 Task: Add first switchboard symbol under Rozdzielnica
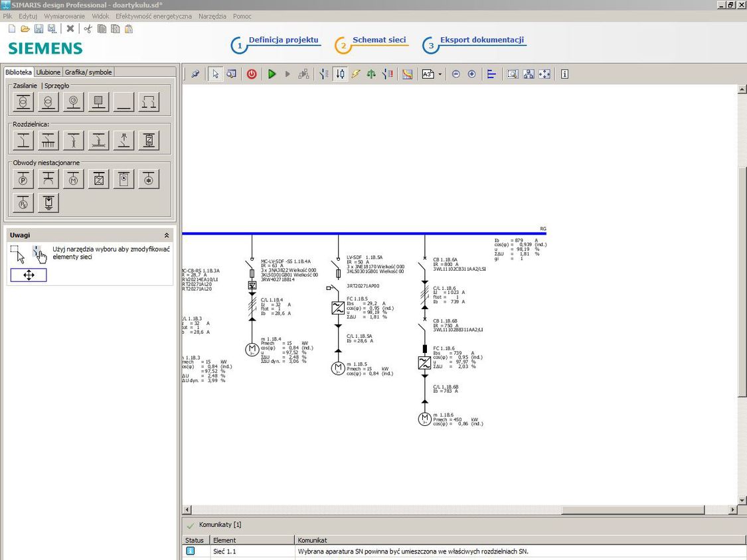pos(23,141)
